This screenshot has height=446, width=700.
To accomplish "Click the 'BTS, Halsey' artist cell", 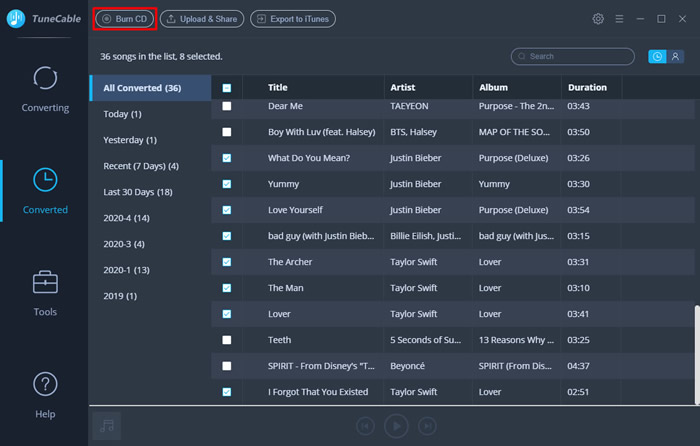I will (413, 132).
